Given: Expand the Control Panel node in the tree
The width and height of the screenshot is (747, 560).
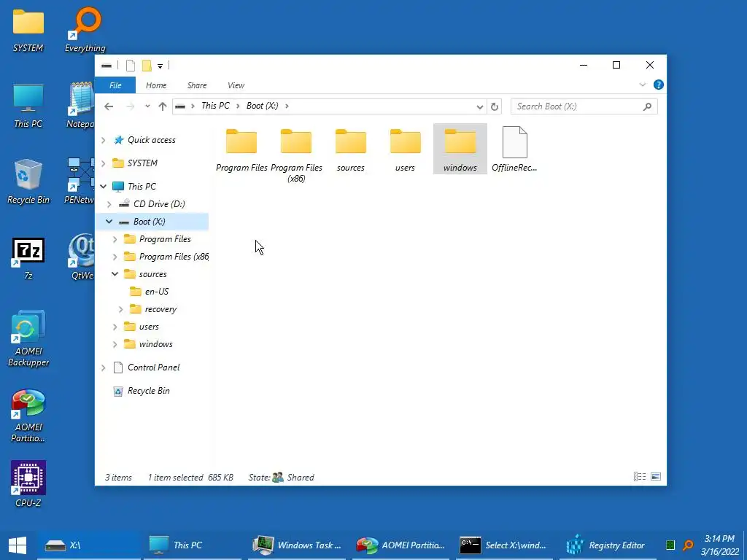Looking at the screenshot, I should tap(104, 367).
